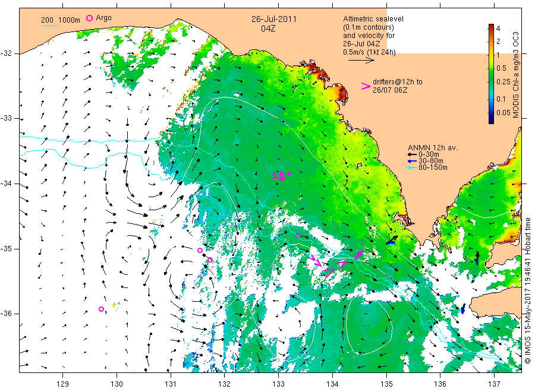This screenshot has height=392, width=535.
Task: Click the latitude label '-36'
Action: pyautogui.click(x=6, y=313)
